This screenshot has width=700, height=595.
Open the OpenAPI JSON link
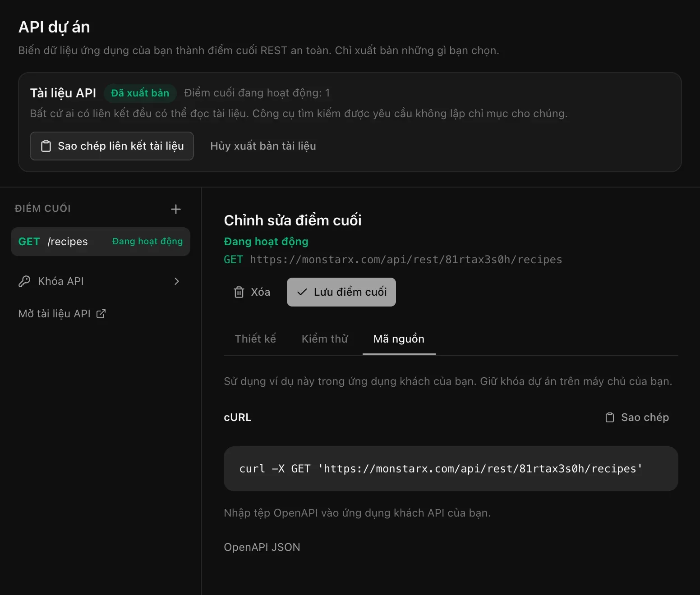click(262, 547)
